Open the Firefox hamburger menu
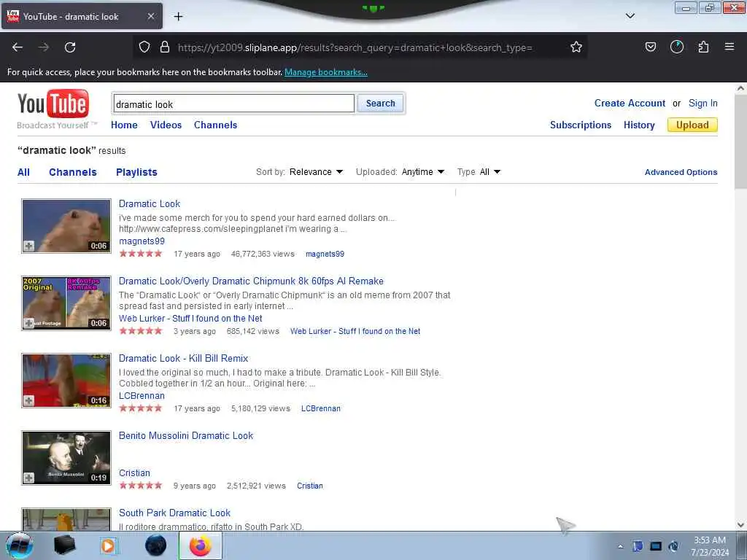The width and height of the screenshot is (747, 560). pos(729,47)
